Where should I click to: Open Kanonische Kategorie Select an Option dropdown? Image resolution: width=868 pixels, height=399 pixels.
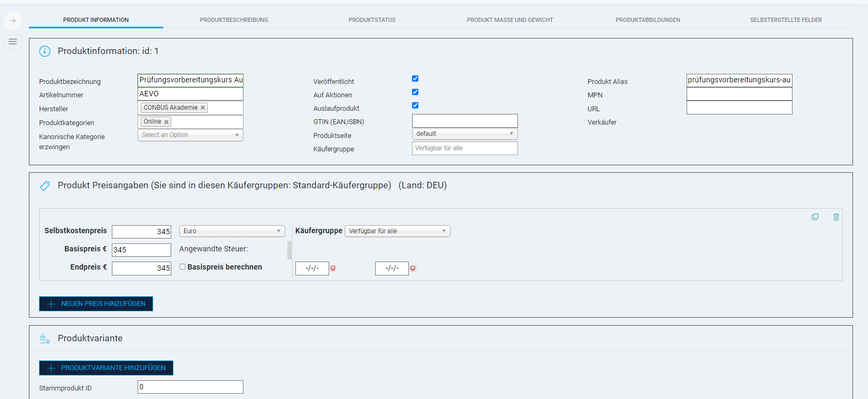pyautogui.click(x=190, y=135)
